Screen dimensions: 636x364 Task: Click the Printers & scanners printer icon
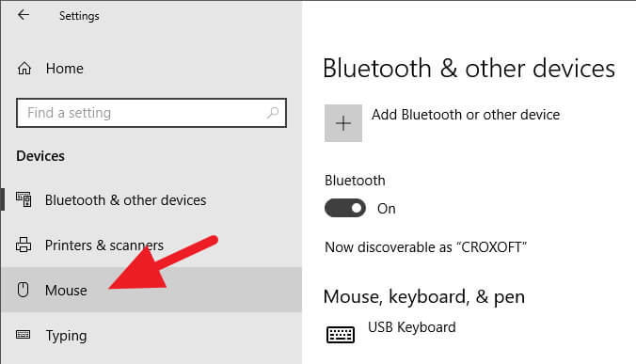(24, 245)
